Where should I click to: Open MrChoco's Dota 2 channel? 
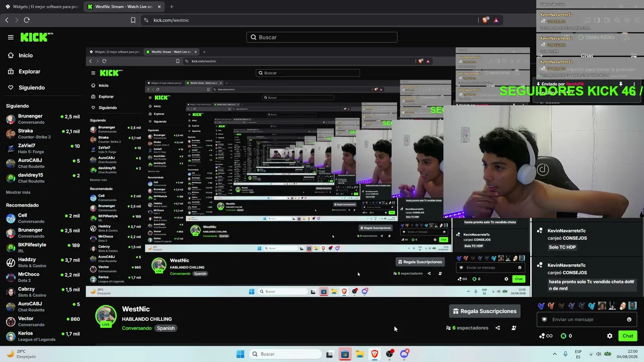43,277
